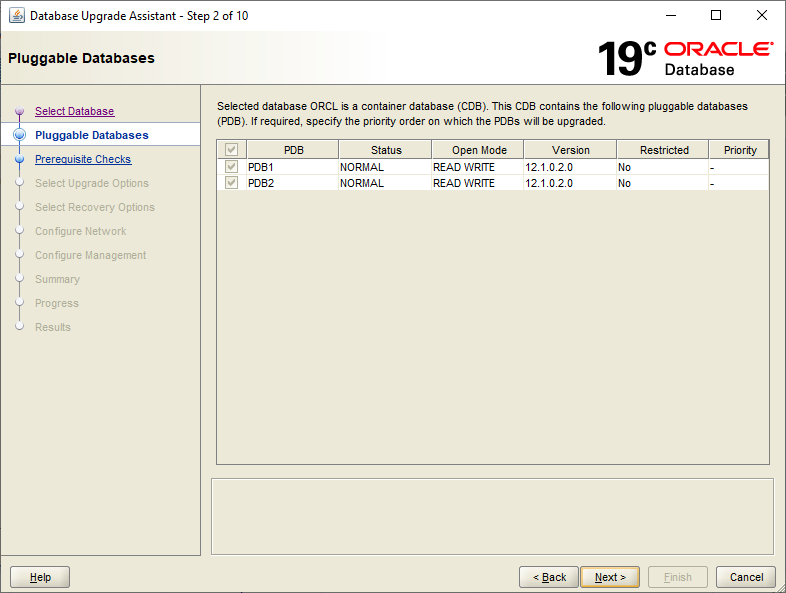Click the Restricted column header
Viewport: 786px width, 593px height.
(x=663, y=149)
